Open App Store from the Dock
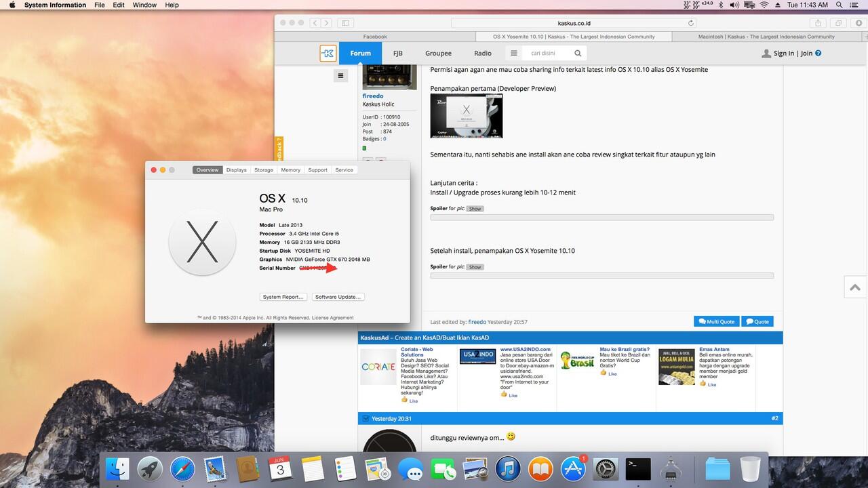 (x=573, y=469)
